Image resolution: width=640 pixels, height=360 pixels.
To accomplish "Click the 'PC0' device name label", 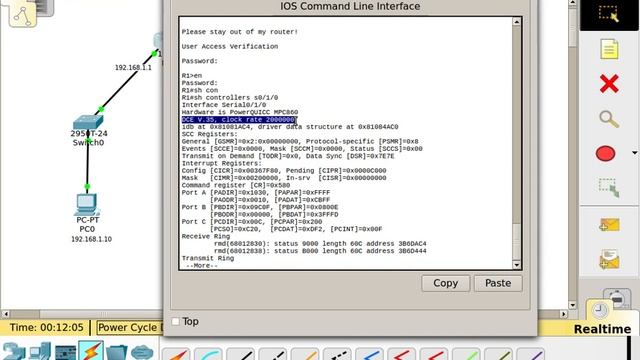I will (x=87, y=229).
